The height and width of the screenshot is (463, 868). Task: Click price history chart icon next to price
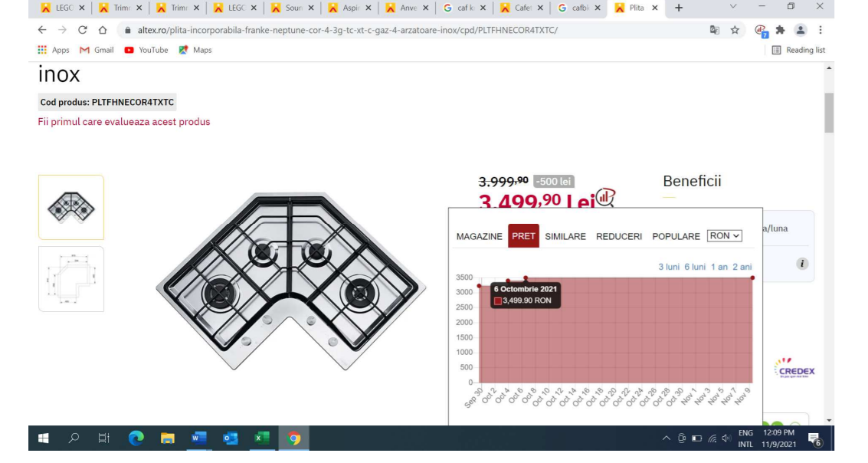[605, 196]
